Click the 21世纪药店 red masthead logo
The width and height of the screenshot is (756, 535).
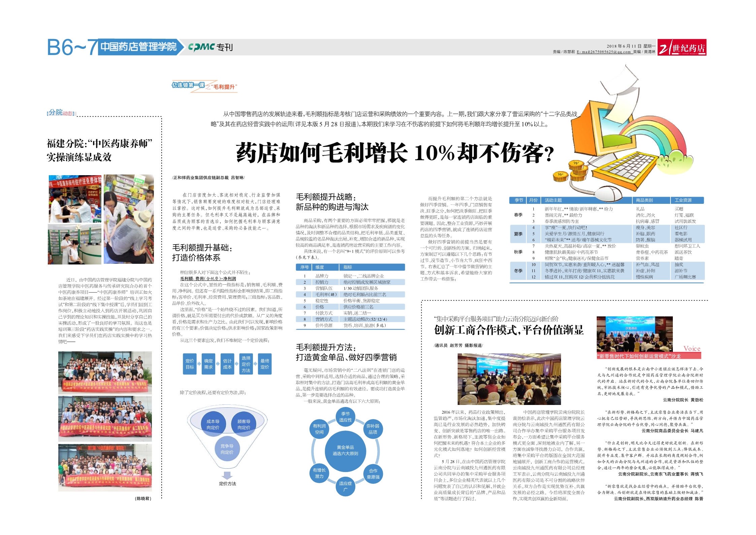tap(682, 48)
